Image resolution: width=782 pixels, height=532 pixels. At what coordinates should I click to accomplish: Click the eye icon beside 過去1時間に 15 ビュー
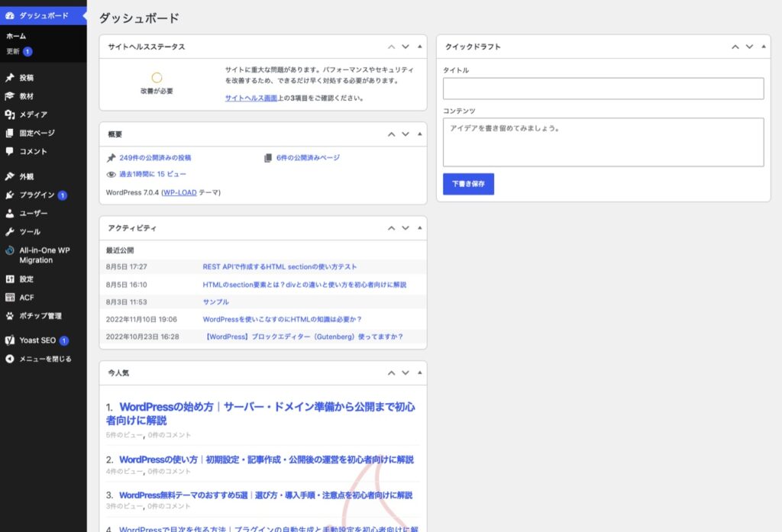[x=111, y=174]
